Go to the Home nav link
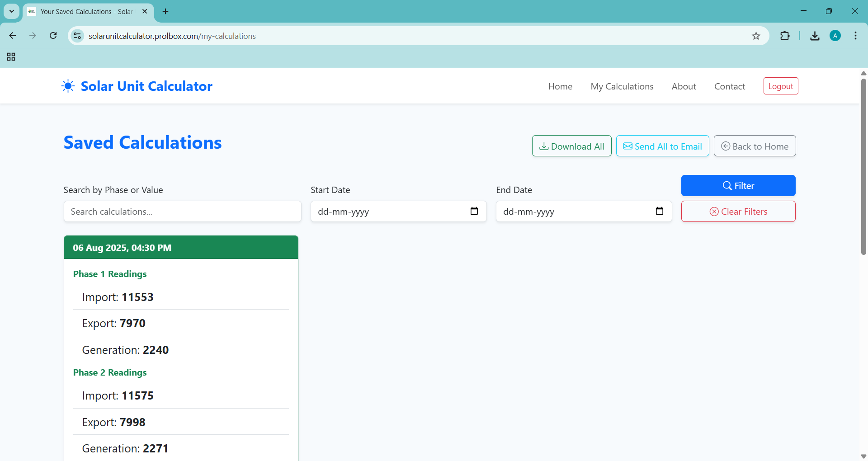 pyautogui.click(x=560, y=86)
